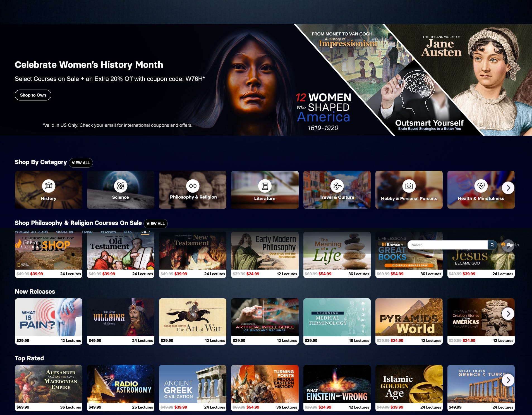532x415 pixels.
Task: Switch to the Signature tab
Action: (x=65, y=232)
